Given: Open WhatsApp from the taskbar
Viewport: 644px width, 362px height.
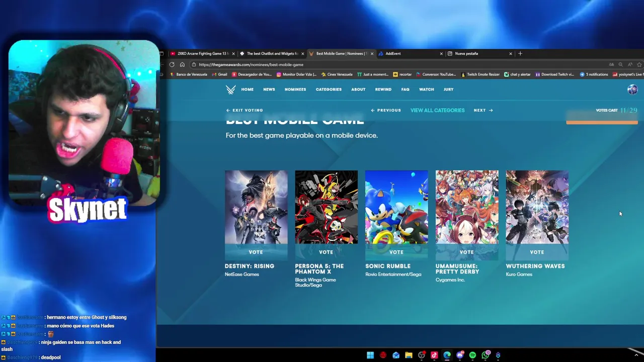Looking at the screenshot, I should [x=486, y=355].
